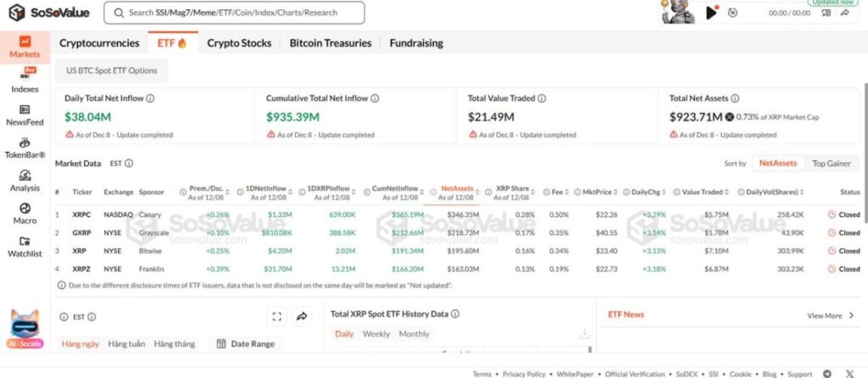
Task: Select Daily history data tab
Action: point(344,334)
